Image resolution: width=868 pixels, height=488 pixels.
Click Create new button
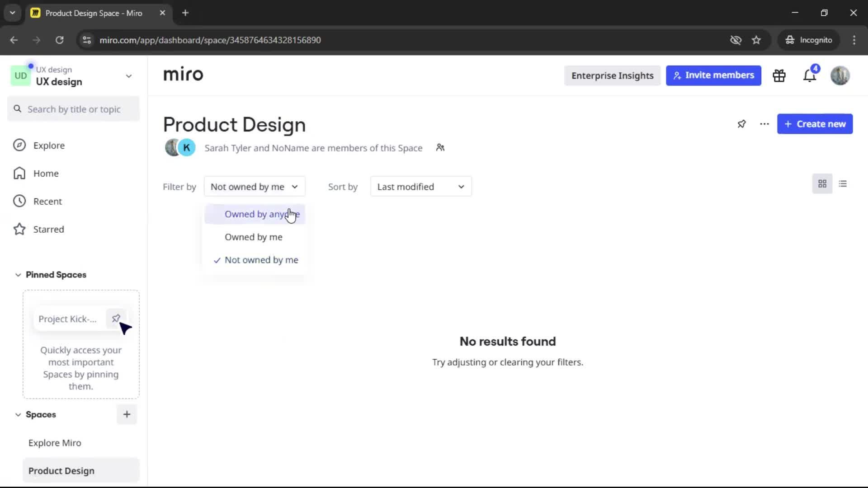pyautogui.click(x=815, y=124)
